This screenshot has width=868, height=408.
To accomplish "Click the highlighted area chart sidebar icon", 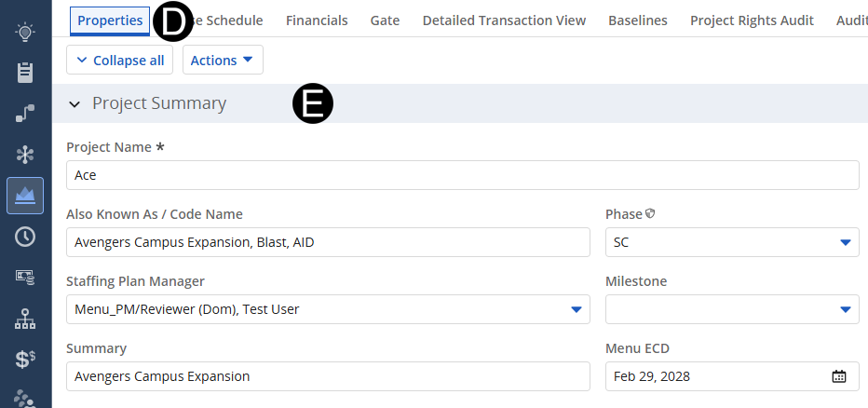I will point(25,196).
